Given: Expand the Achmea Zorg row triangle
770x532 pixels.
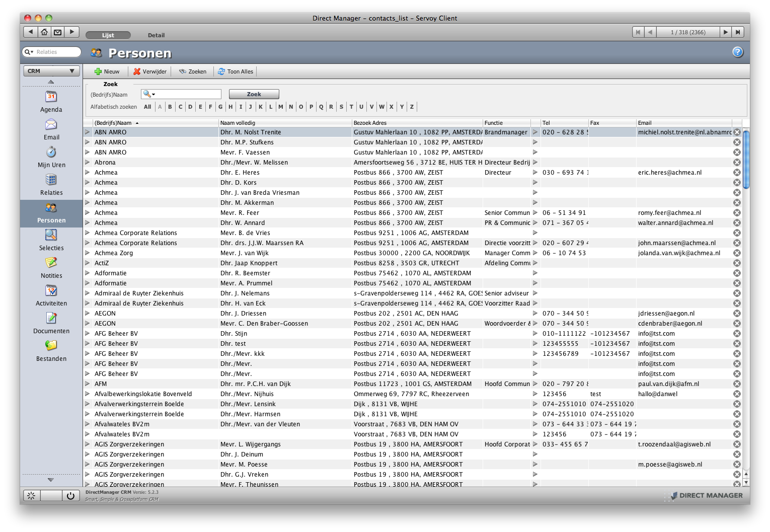Looking at the screenshot, I should point(88,253).
